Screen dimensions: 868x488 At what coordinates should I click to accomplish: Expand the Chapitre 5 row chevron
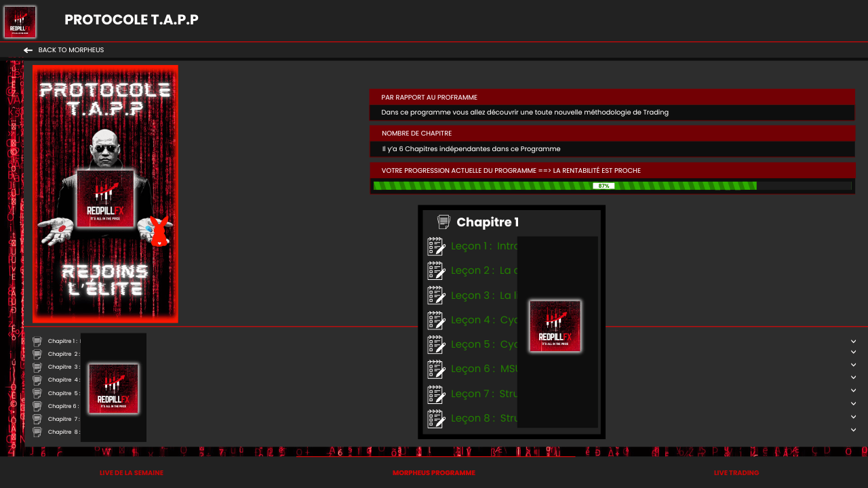click(854, 391)
